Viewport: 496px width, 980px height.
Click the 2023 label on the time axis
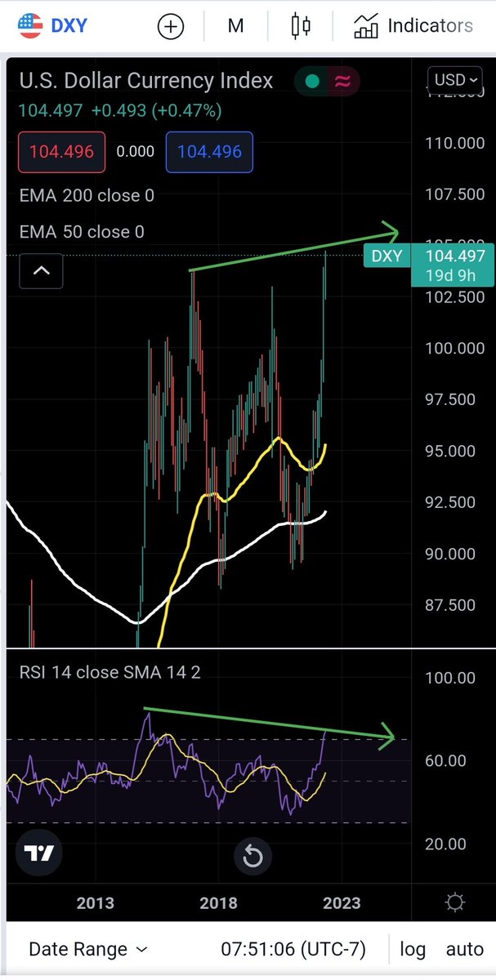tap(342, 902)
